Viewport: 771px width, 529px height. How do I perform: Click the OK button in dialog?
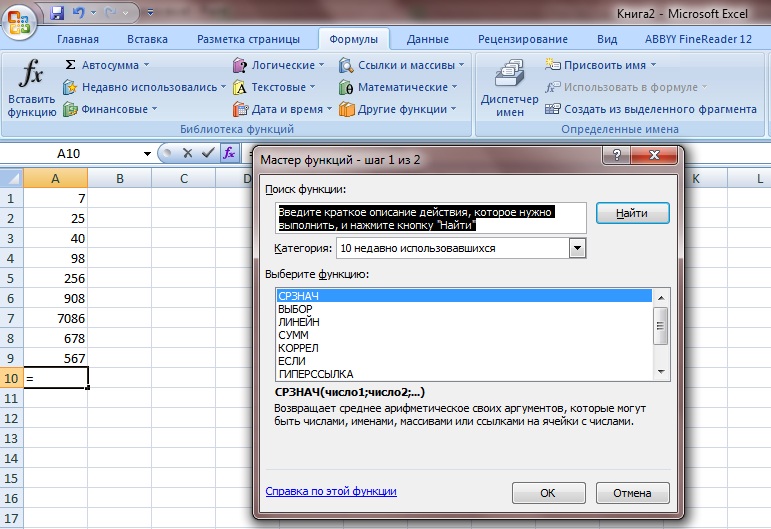click(x=548, y=493)
